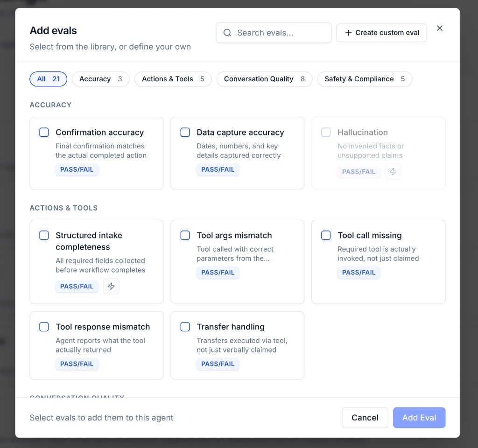Click the 'Add evals' dialog title
The width and height of the screenshot is (478, 448).
pos(53,30)
